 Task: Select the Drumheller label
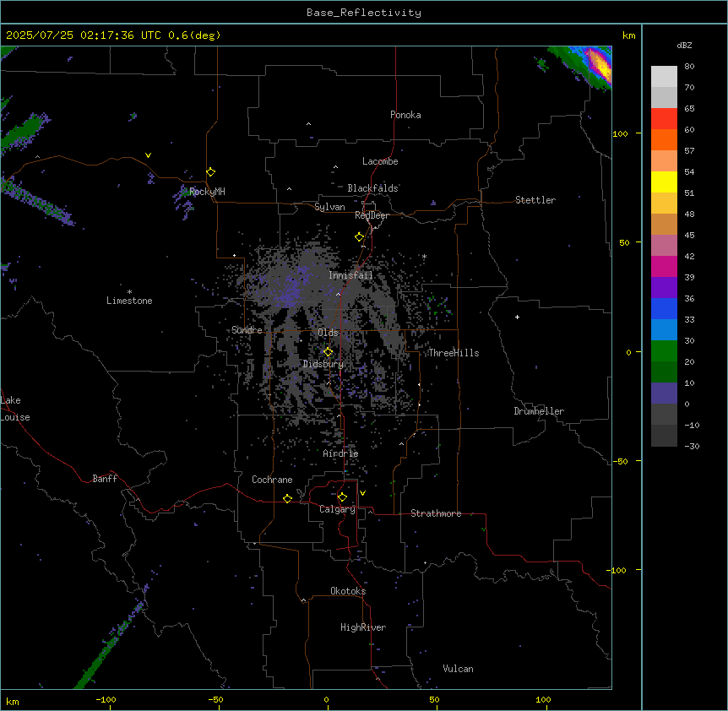tap(539, 411)
